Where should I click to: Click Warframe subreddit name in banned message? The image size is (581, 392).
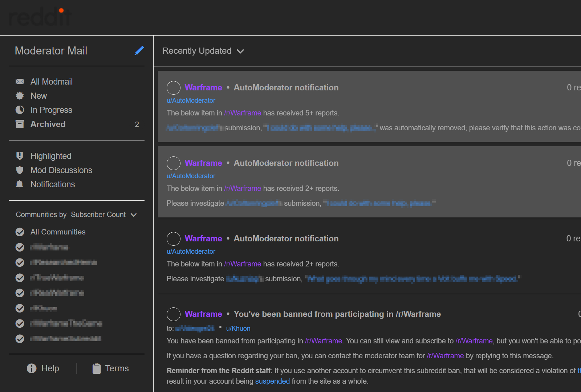tap(203, 314)
